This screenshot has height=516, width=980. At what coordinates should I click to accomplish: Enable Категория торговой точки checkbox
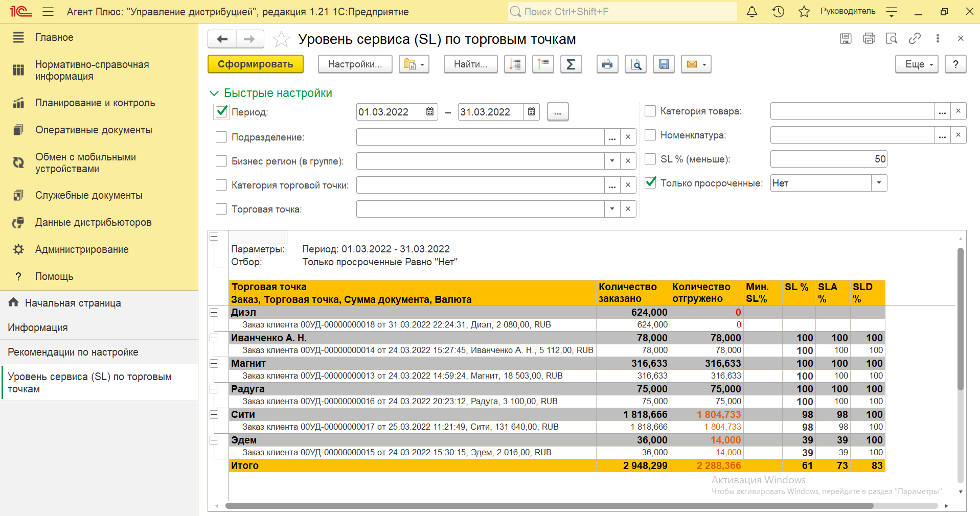click(221, 185)
